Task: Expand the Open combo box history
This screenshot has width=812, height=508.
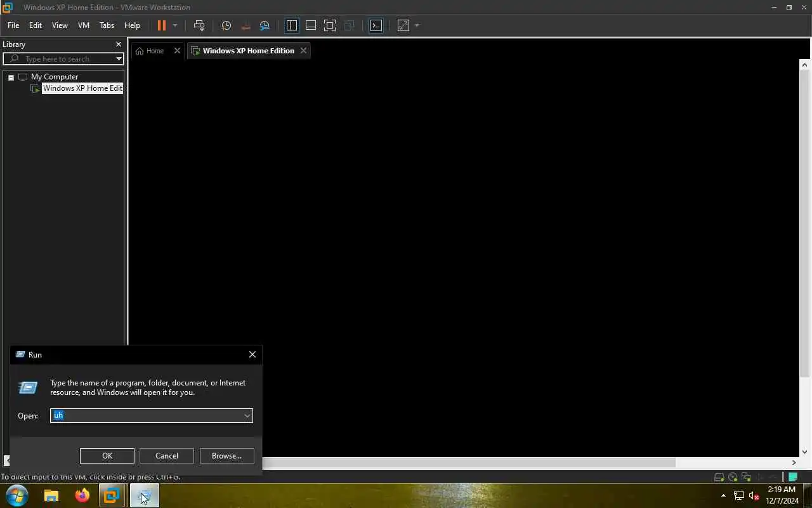Action: pos(247,416)
